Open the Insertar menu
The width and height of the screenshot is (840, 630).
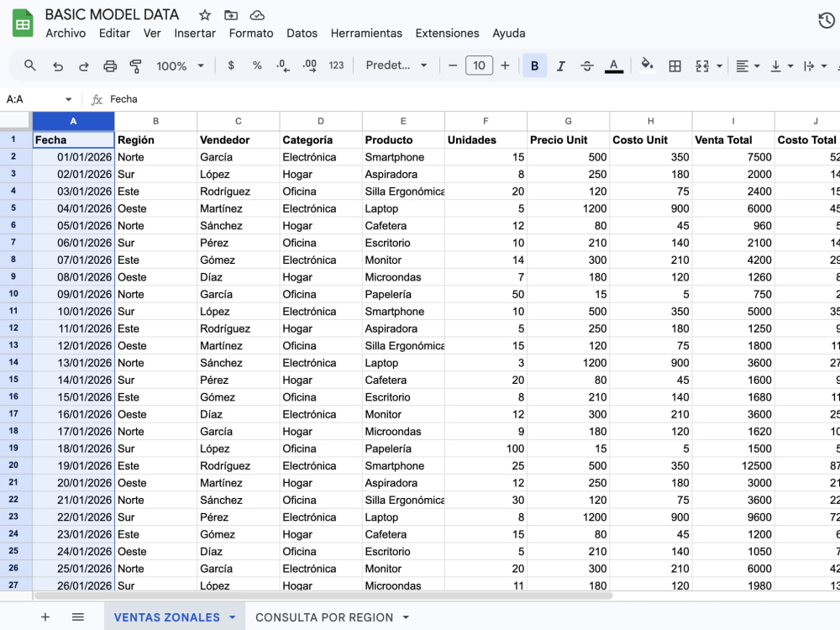coord(195,34)
